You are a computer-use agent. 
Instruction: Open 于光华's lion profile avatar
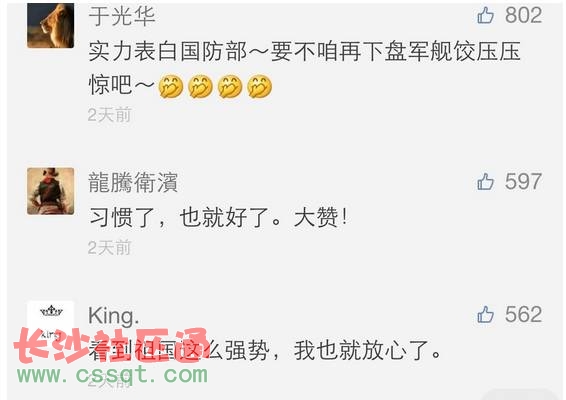pyautogui.click(x=51, y=25)
